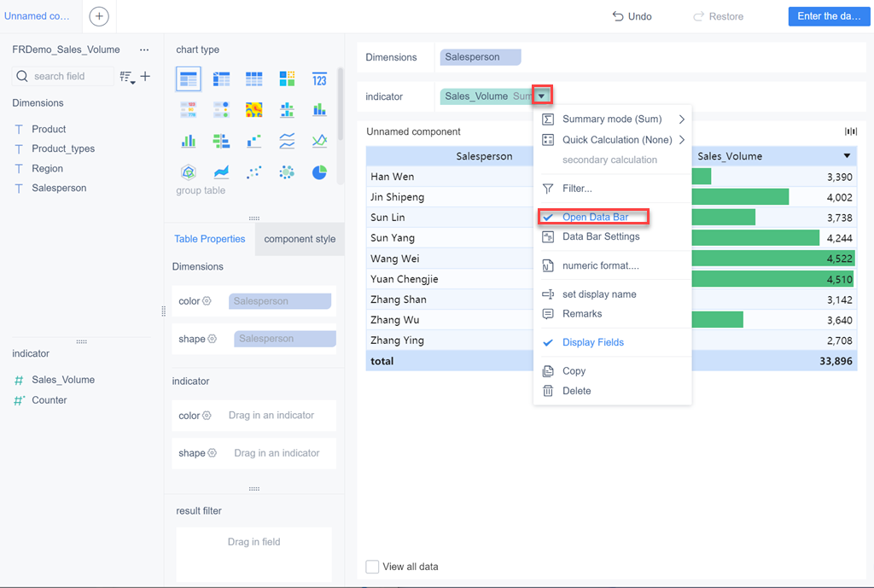Choose the detail table chart type
The height and width of the screenshot is (588, 874).
pyautogui.click(x=254, y=79)
